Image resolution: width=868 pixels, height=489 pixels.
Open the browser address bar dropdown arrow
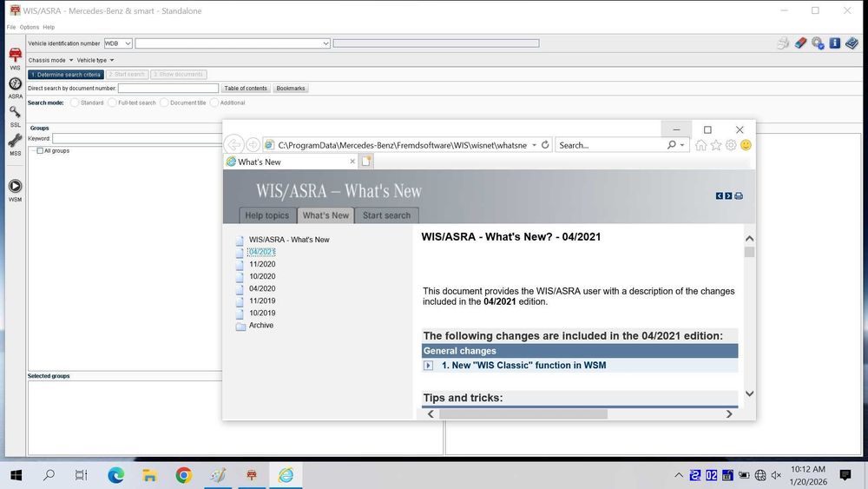[x=534, y=145]
